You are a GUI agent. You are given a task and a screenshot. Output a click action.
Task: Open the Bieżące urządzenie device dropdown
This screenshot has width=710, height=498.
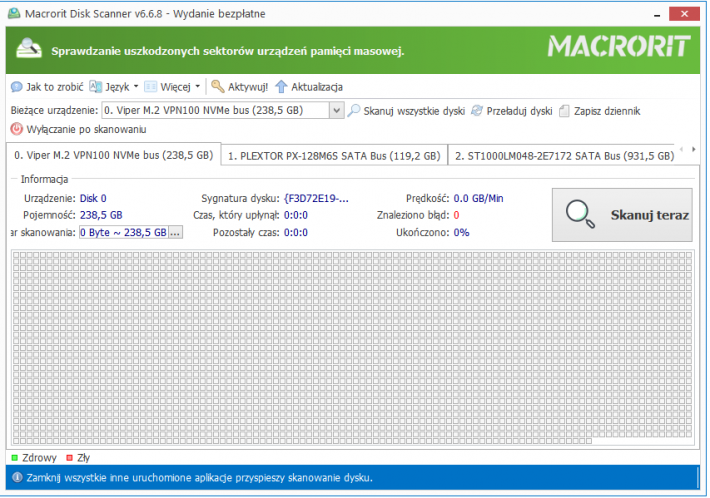click(x=336, y=110)
